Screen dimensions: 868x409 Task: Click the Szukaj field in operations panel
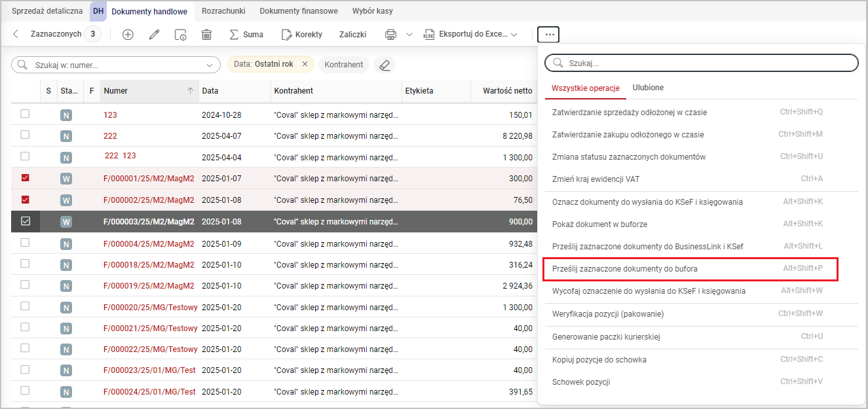[x=702, y=63]
